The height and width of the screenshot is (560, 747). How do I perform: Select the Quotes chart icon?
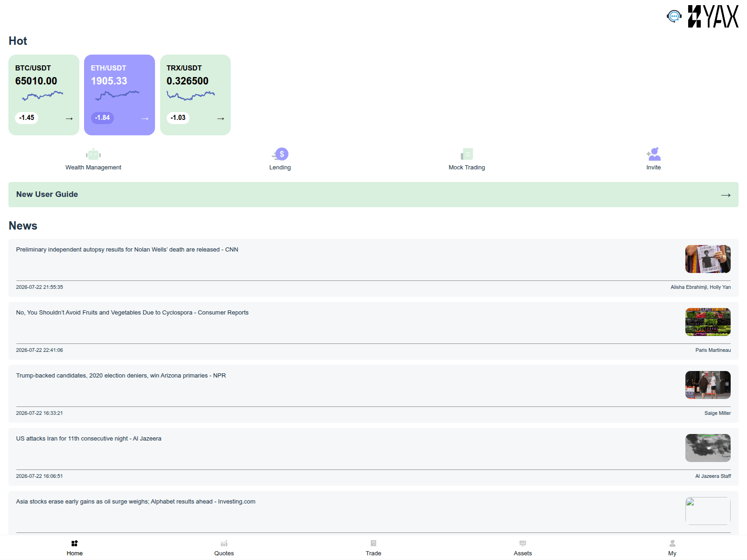tap(224, 543)
